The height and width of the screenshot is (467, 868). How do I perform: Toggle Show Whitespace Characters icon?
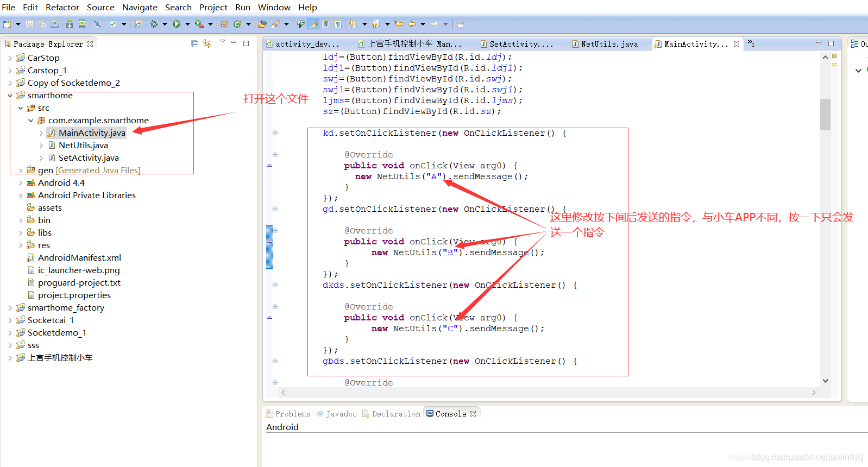(x=338, y=24)
